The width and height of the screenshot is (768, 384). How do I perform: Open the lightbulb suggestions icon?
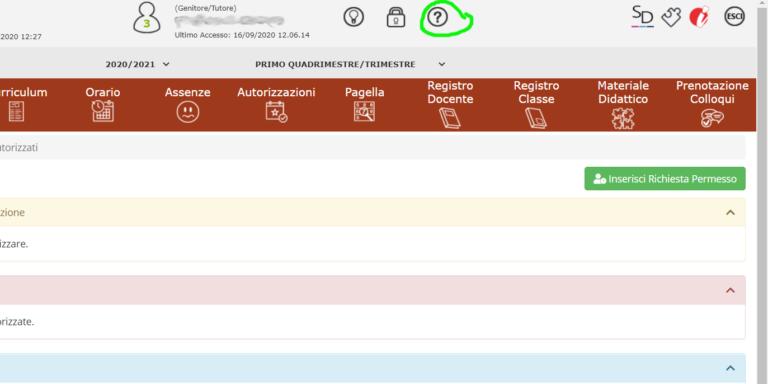coord(353,17)
